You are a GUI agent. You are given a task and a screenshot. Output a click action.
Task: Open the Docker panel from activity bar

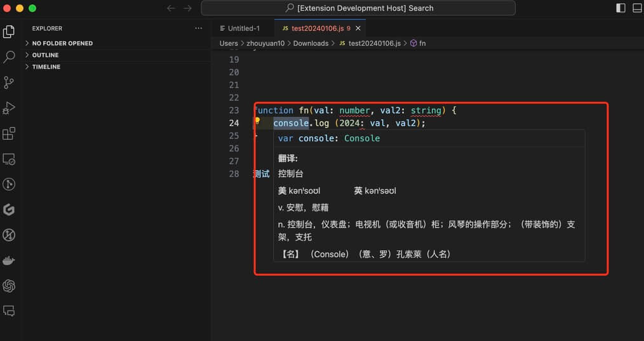[x=9, y=260]
